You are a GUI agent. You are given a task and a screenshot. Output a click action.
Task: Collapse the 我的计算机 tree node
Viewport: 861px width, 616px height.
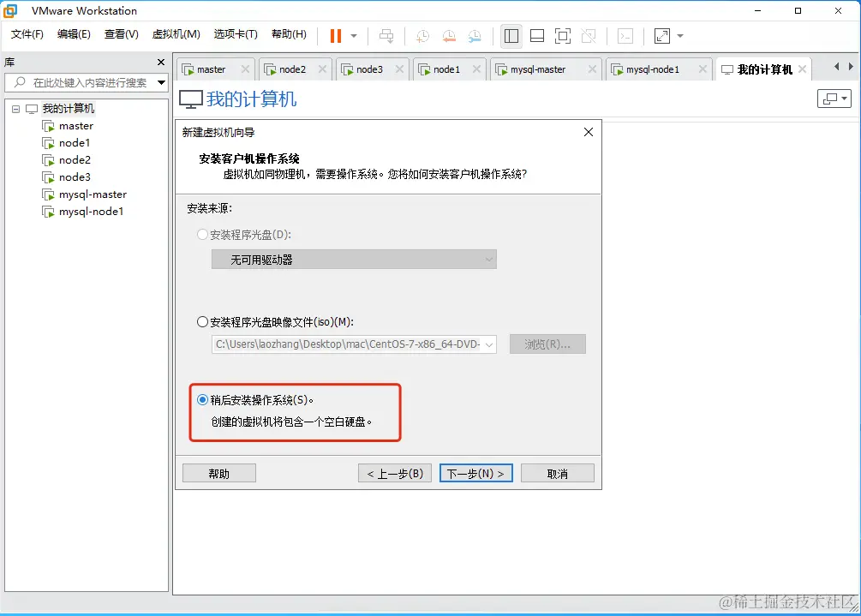tap(16, 109)
